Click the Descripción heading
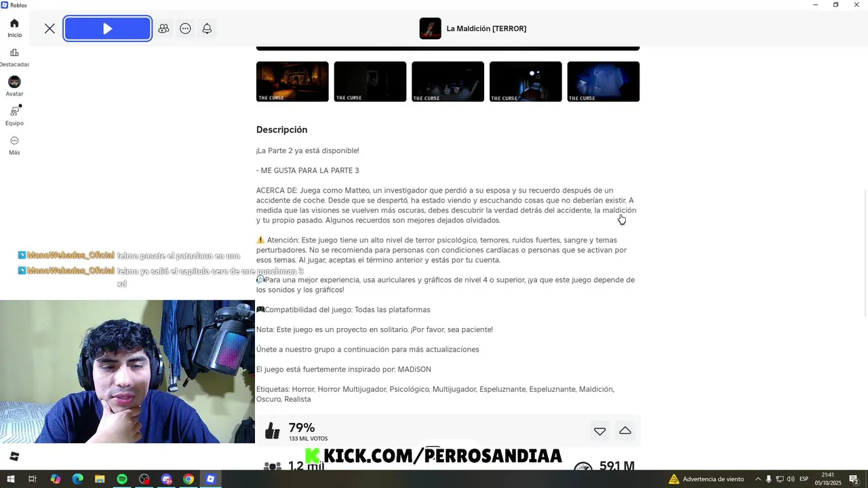Image resolution: width=868 pixels, height=488 pixels. 281,129
